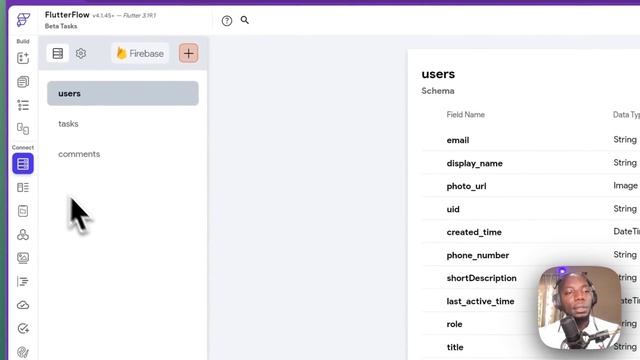Click the created_time field row
The height and width of the screenshot is (360, 640).
pyautogui.click(x=531, y=232)
